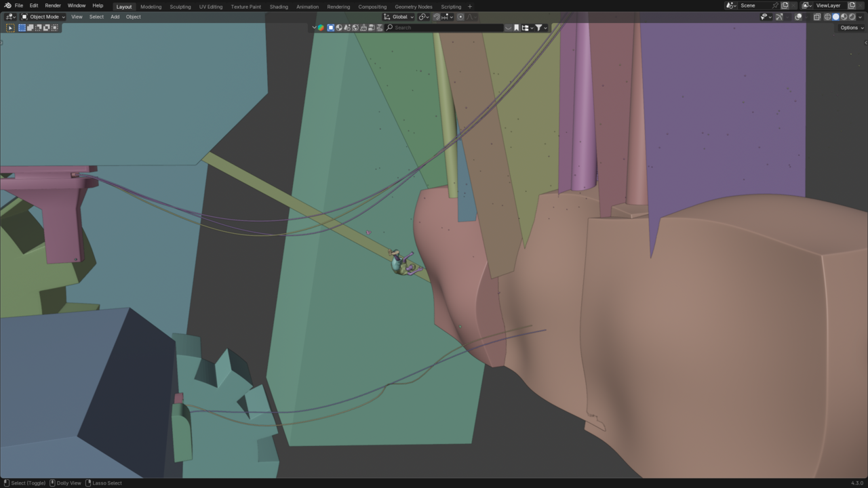The width and height of the screenshot is (868, 488).
Task: Open the Help menu
Action: (98, 5)
